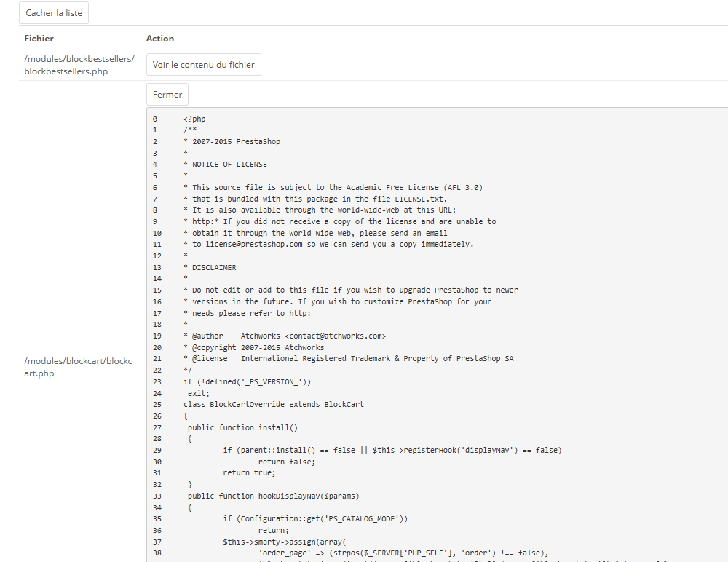Click the '<?php' opening line
This screenshot has width=728, height=562.
(x=194, y=119)
